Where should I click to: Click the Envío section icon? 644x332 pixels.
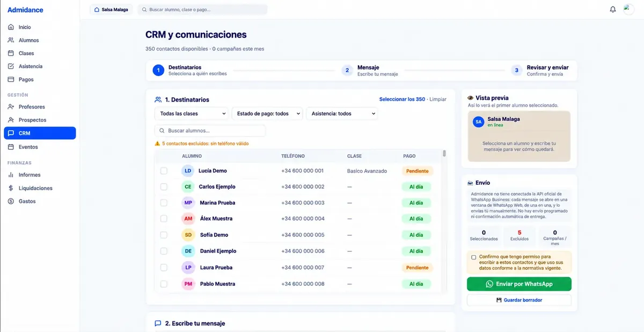(471, 183)
